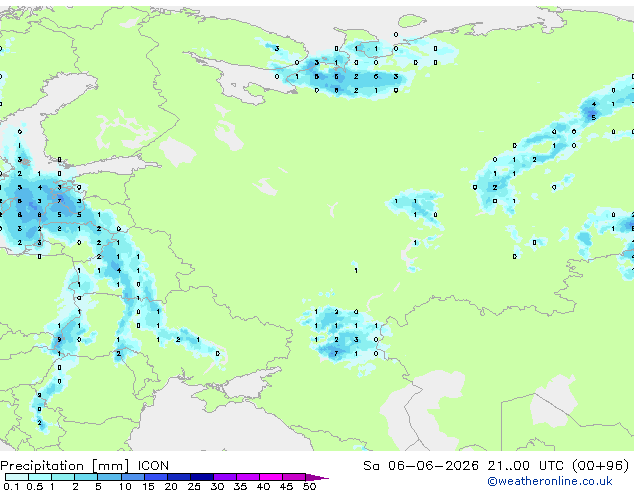
Task: Click the 0.5–1 mm legend swatch
Action: coord(40,477)
